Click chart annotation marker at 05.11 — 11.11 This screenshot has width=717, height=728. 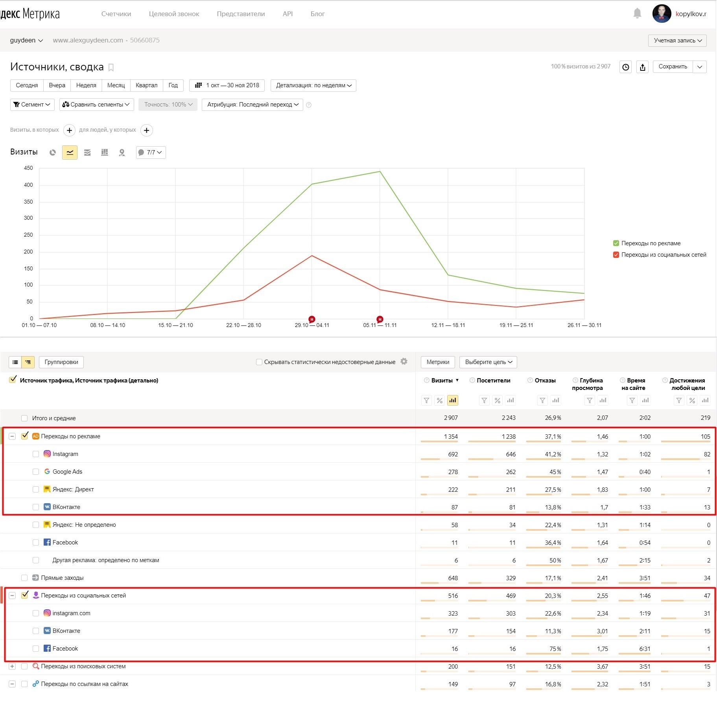380,319
